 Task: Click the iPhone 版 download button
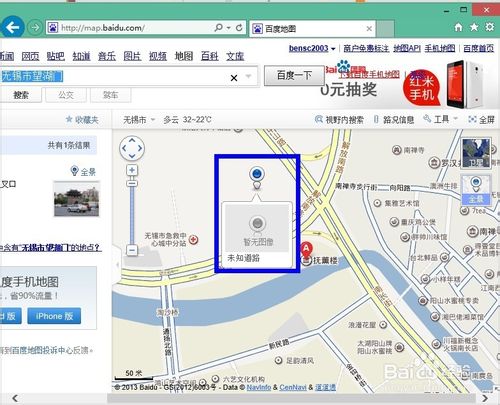pyautogui.click(x=54, y=316)
